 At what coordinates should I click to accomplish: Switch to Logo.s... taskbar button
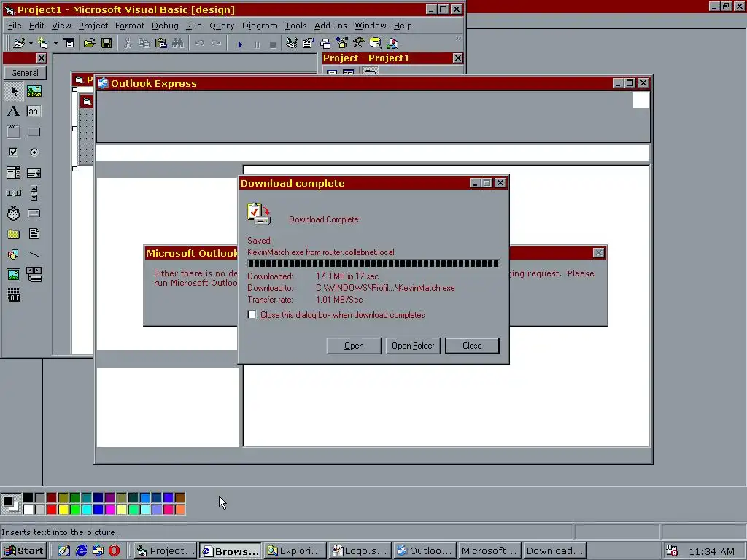pyautogui.click(x=360, y=551)
